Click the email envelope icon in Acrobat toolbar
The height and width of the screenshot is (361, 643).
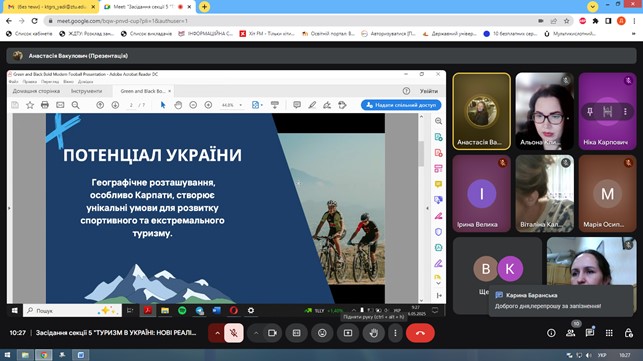[x=60, y=105]
